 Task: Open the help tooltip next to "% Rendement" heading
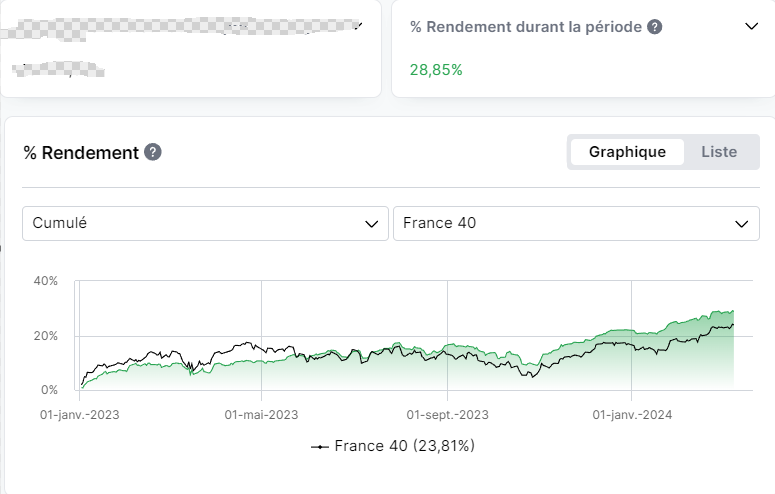[153, 152]
